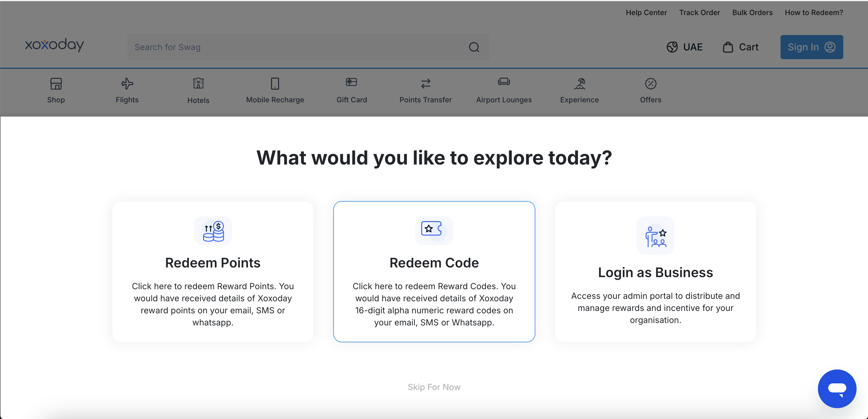Click the Shop menu label
Screen dimensions: 868x419
point(56,100)
